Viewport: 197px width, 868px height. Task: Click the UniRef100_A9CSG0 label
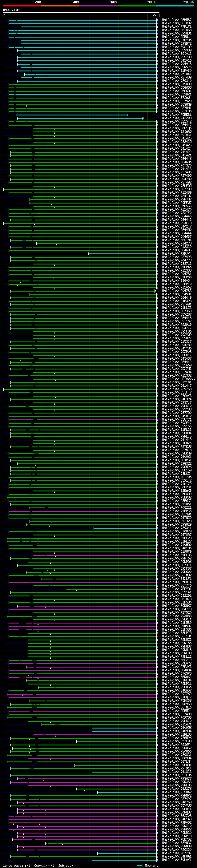point(177,850)
